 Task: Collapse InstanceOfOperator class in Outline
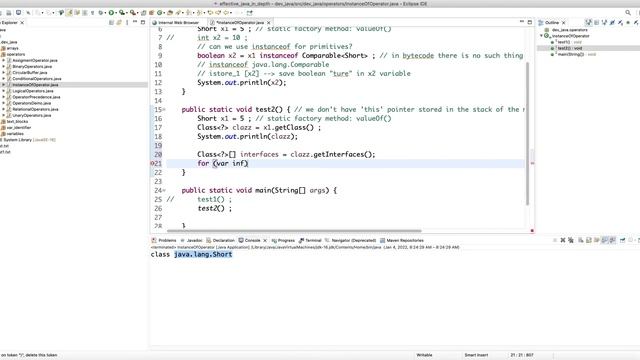[542, 36]
